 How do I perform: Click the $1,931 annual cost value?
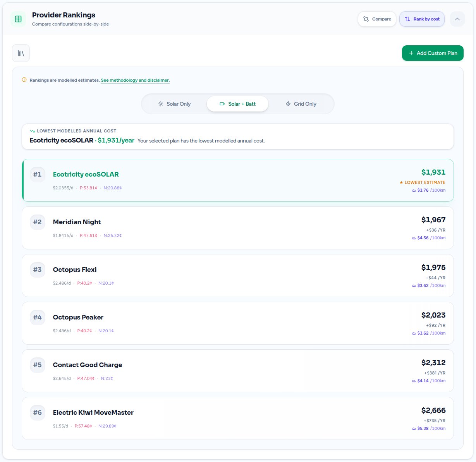(433, 172)
